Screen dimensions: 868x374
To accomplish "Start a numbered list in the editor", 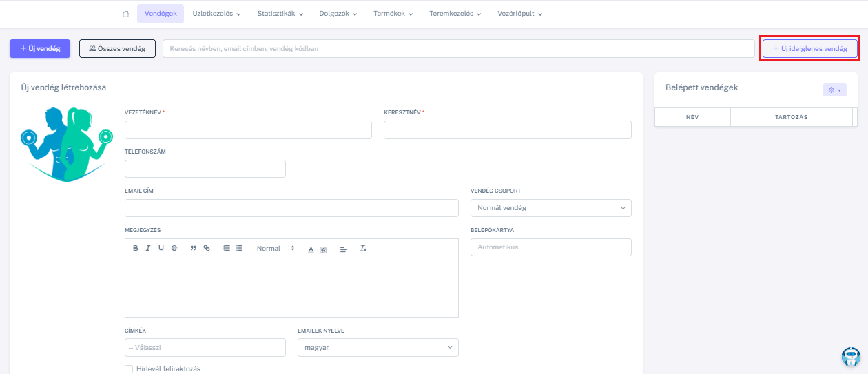I will click(x=227, y=248).
